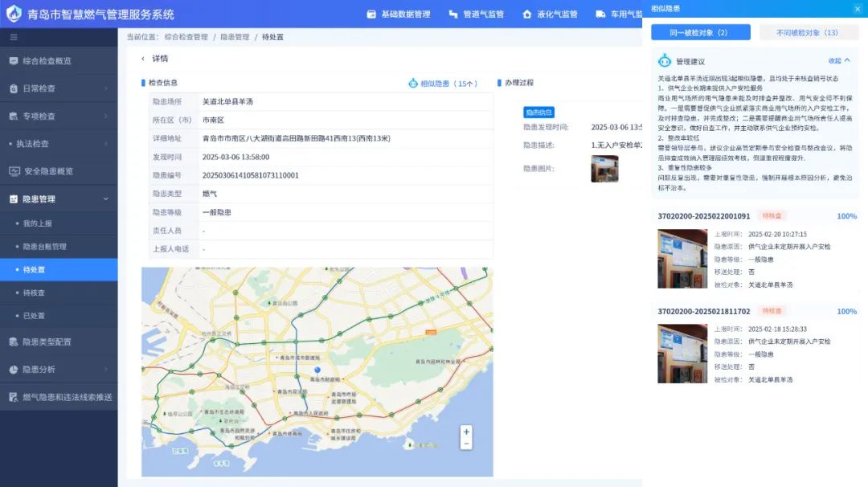Click the hamburger icon to collapse the sidebar
The height and width of the screenshot is (487, 868).
(14, 37)
